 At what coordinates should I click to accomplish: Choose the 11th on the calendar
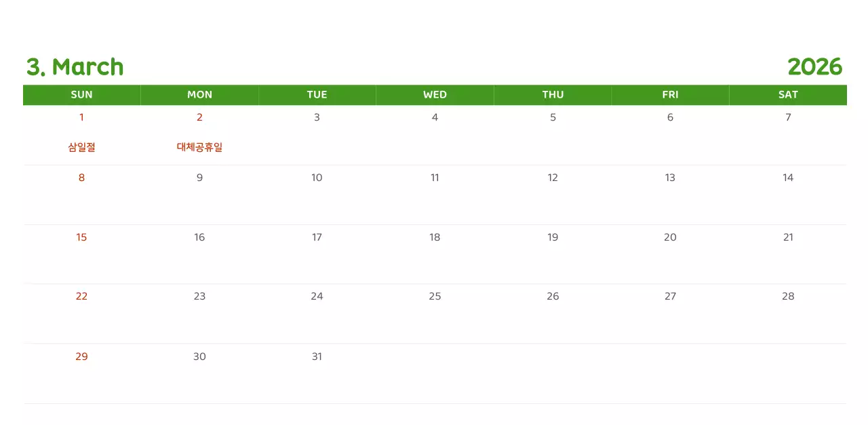tap(435, 178)
